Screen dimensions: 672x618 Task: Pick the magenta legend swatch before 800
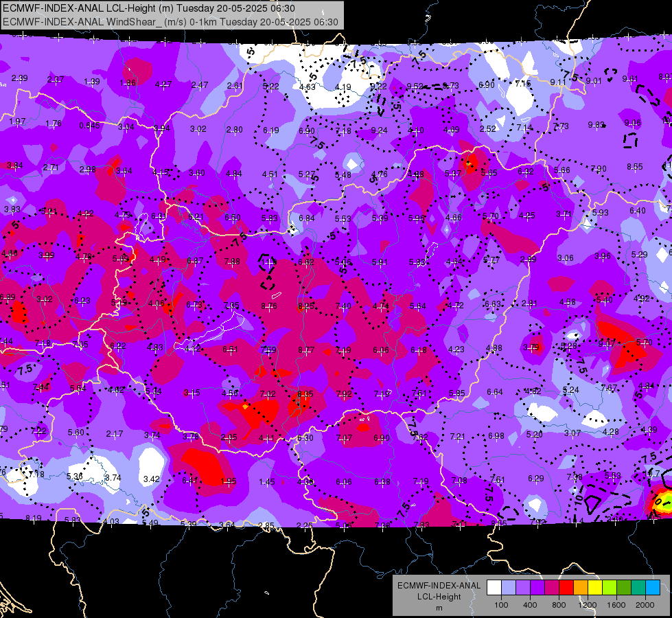pyautogui.click(x=552, y=587)
